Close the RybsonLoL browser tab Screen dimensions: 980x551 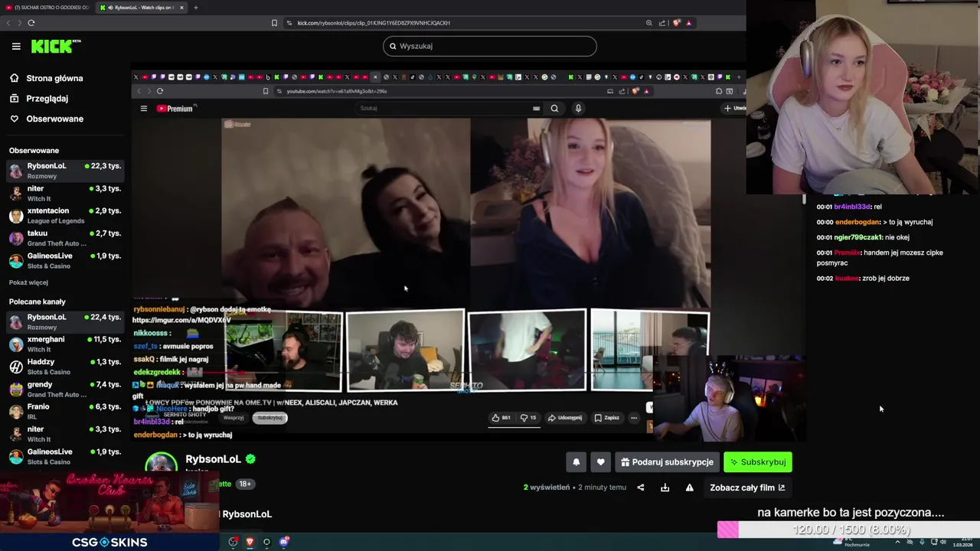[x=181, y=8]
